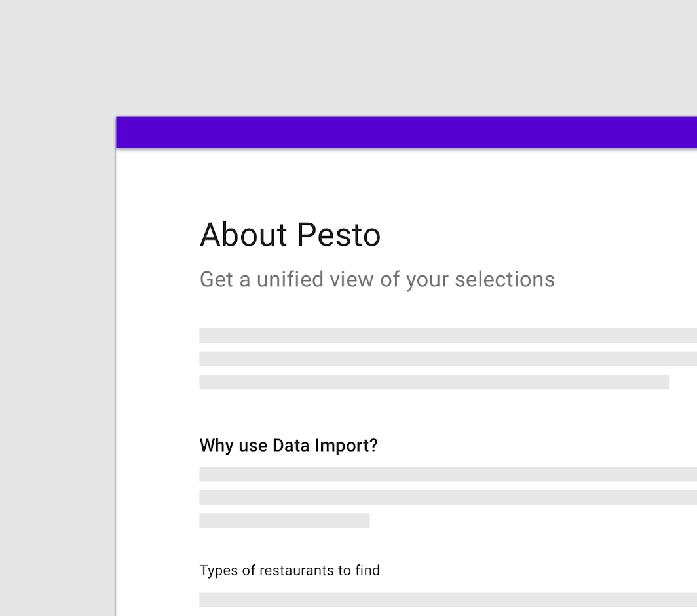Image resolution: width=697 pixels, height=616 pixels.
Task: Click the gray area left of the page
Action: point(58,366)
